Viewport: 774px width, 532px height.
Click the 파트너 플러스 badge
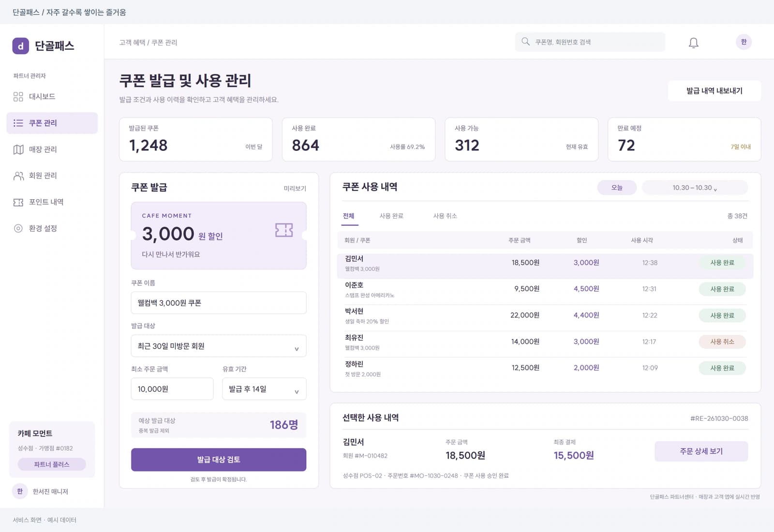point(52,464)
